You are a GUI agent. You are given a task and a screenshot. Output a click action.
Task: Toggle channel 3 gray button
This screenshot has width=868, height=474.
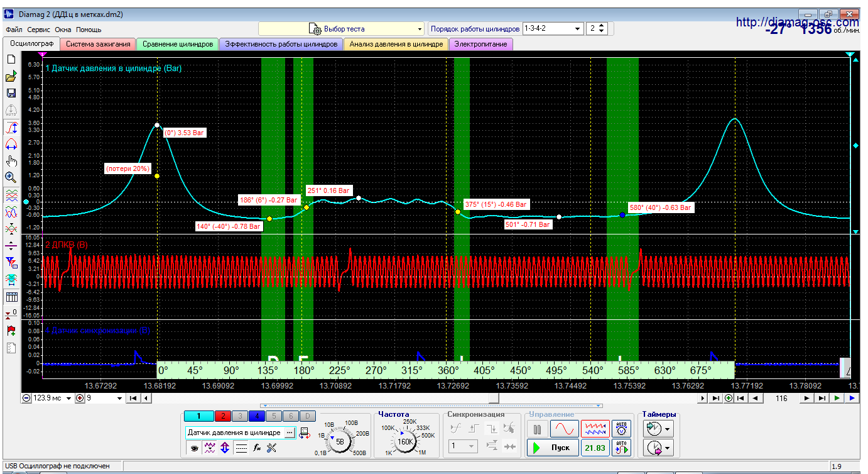239,416
